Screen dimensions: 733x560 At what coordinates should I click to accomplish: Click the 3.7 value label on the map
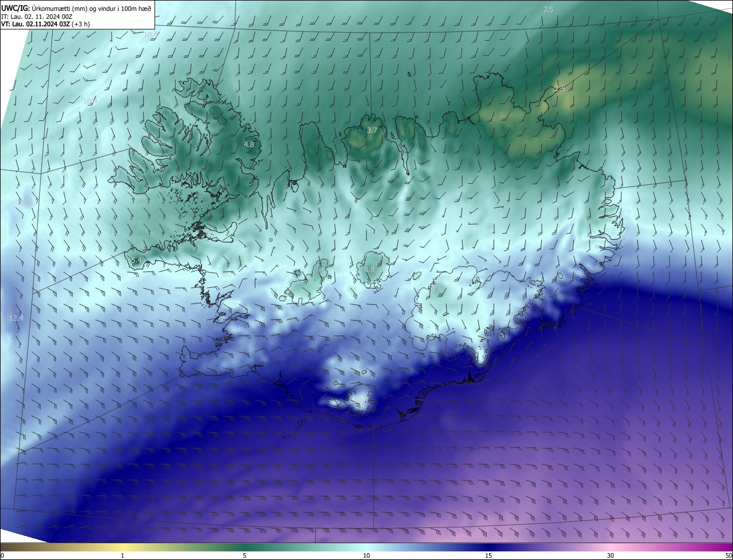point(372,131)
